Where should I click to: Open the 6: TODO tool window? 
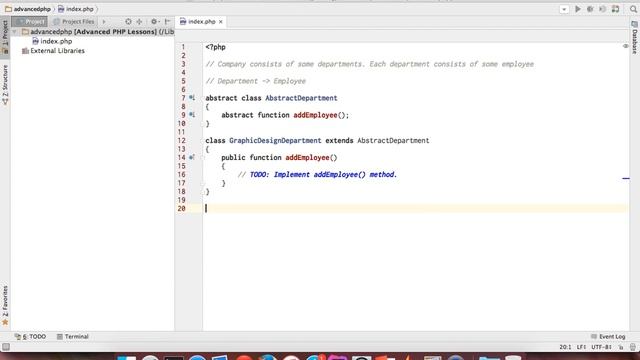(x=31, y=336)
